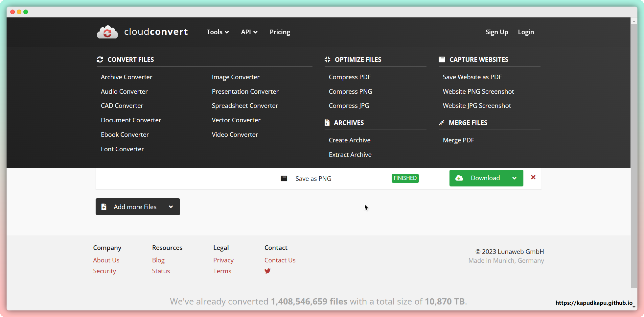644x317 pixels.
Task: Expand the Download button dropdown arrow
Action: (x=514, y=178)
